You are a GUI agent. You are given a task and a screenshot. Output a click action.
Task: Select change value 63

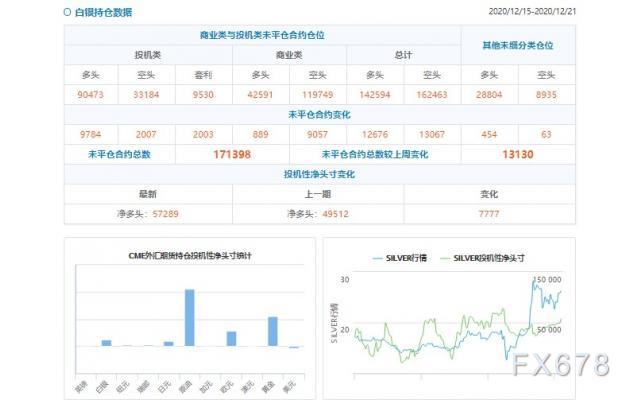(546, 134)
